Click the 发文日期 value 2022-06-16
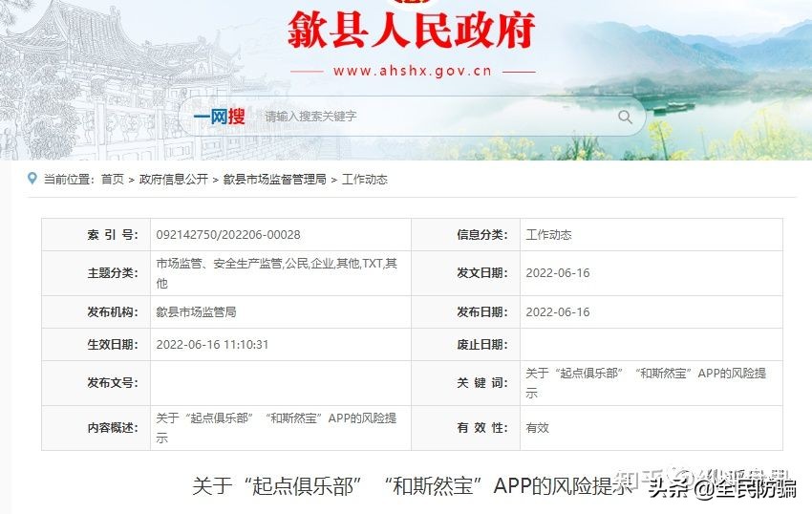The height and width of the screenshot is (514, 812). click(558, 273)
